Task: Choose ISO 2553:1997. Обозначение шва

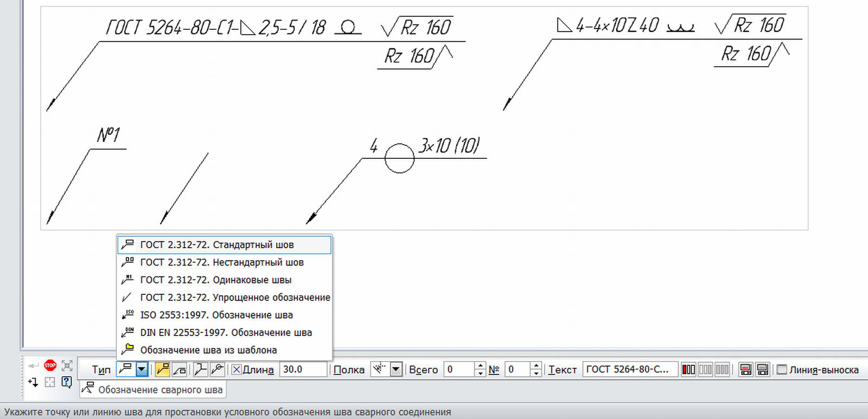Action: pos(224,315)
